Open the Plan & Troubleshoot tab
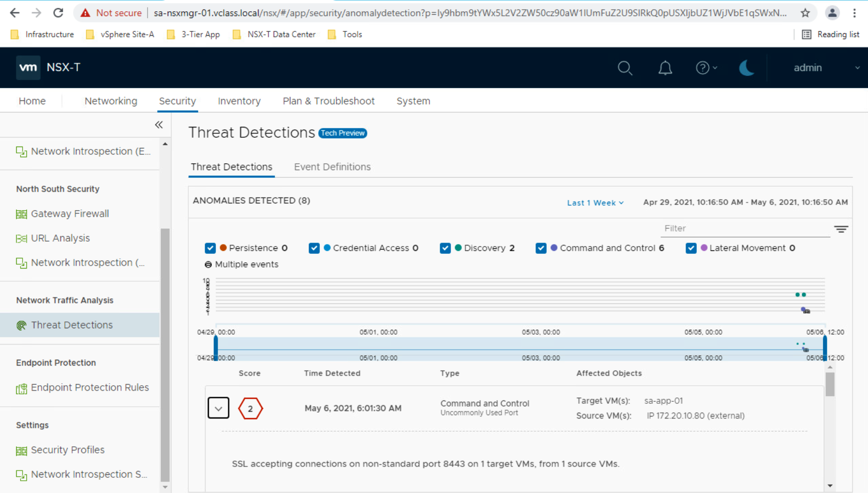This screenshot has width=868, height=493. click(329, 101)
